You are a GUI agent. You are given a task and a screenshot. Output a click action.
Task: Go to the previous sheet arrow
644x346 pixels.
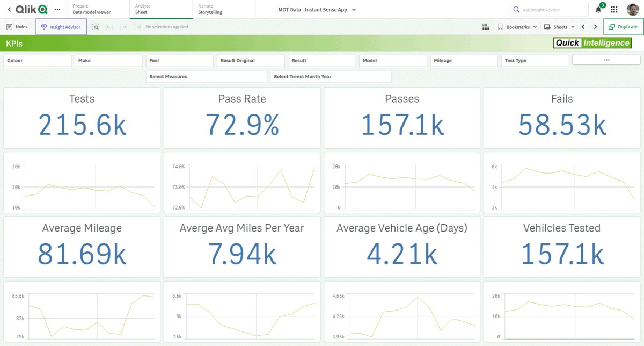(x=583, y=27)
